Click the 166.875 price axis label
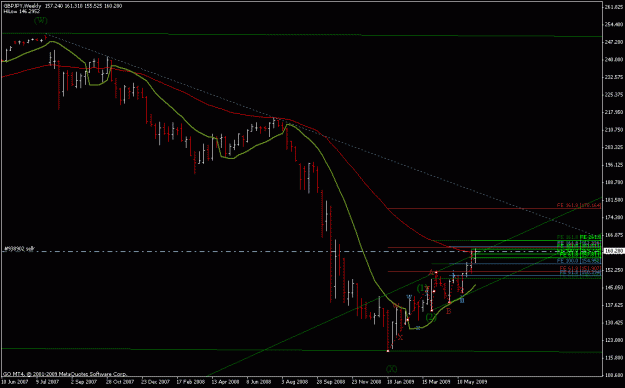The image size is (625, 388). pyautogui.click(x=614, y=235)
